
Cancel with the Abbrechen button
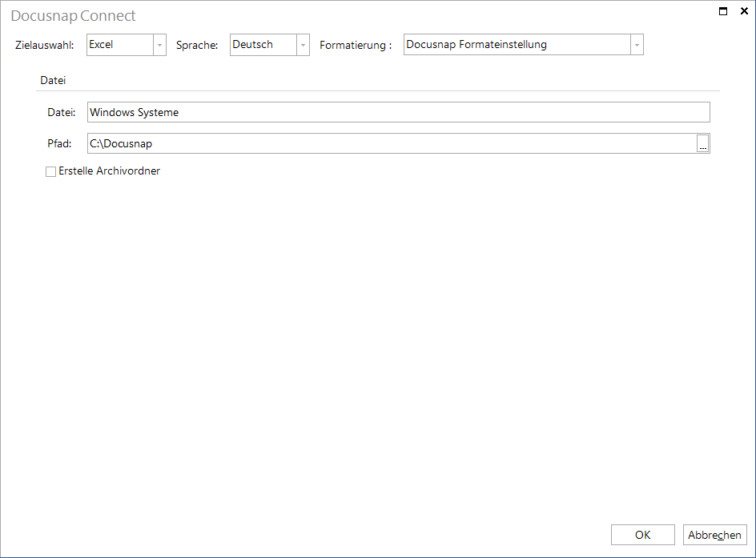[714, 535]
